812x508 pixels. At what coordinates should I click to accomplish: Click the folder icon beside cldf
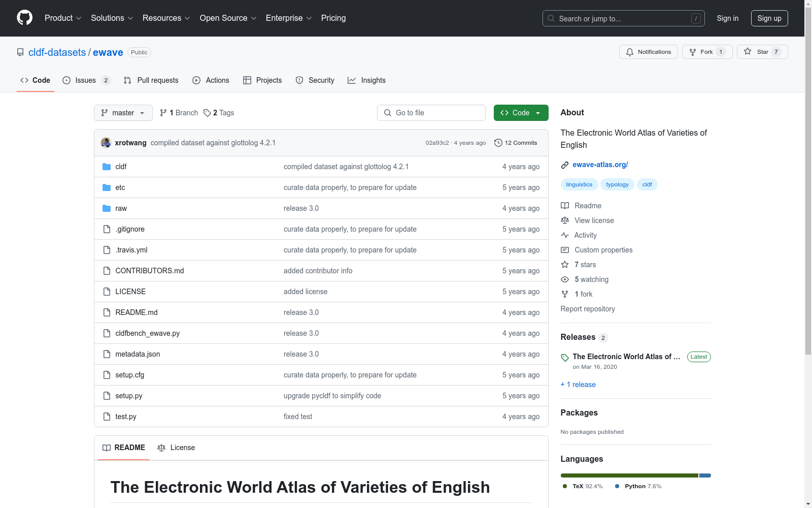coord(107,167)
